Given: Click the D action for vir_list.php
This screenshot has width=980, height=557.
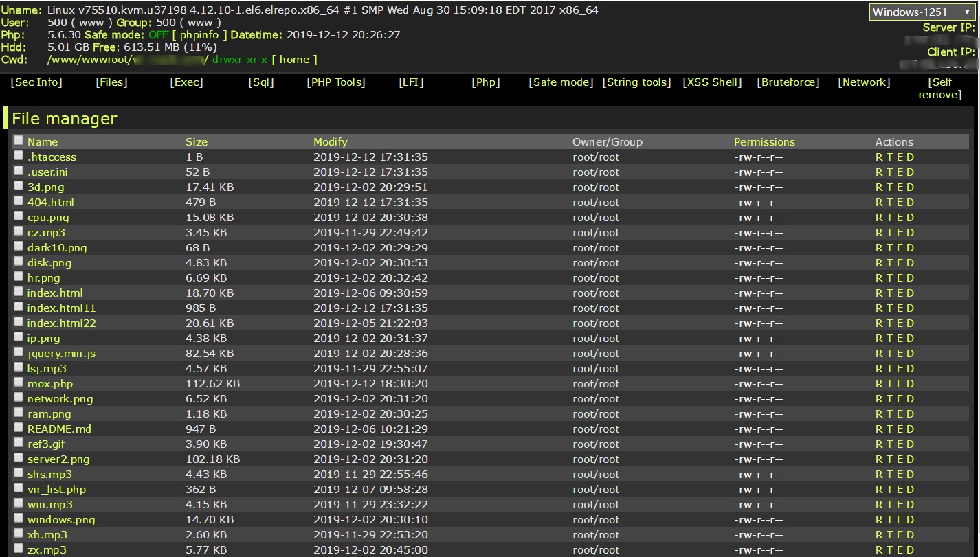Looking at the screenshot, I should (911, 490).
